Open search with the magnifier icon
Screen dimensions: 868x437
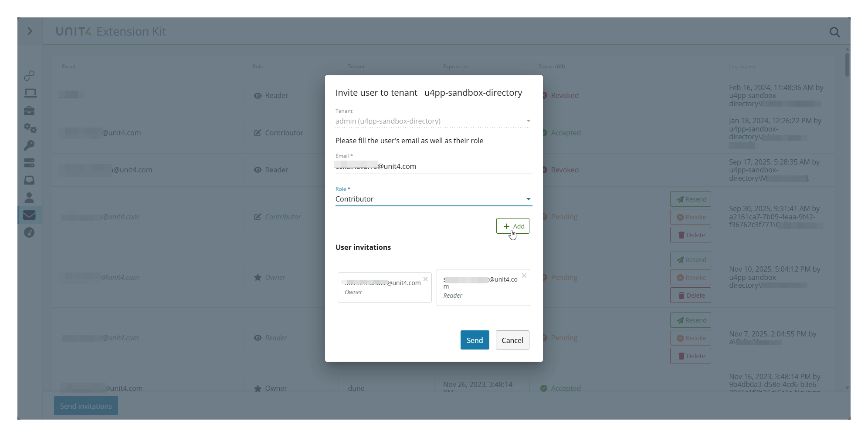(x=835, y=32)
